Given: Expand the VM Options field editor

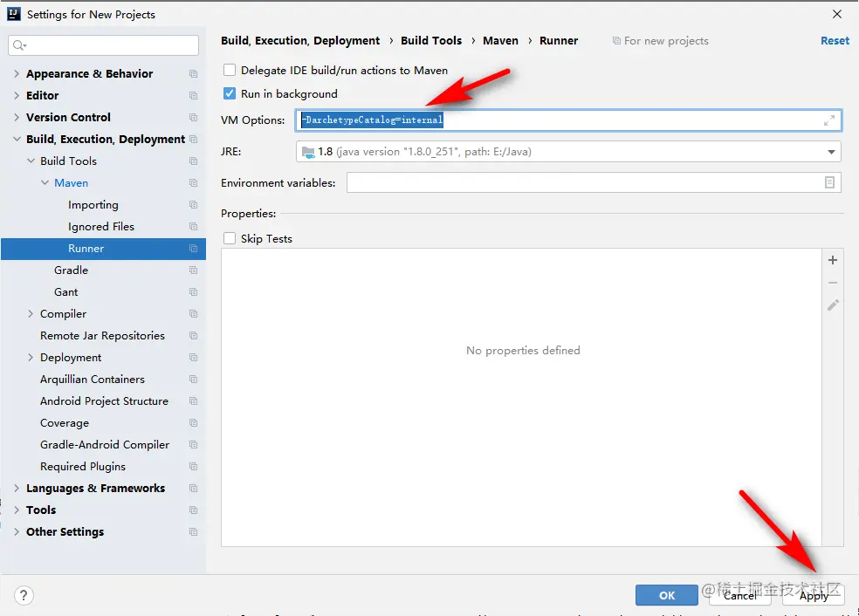Looking at the screenshot, I should [x=829, y=120].
